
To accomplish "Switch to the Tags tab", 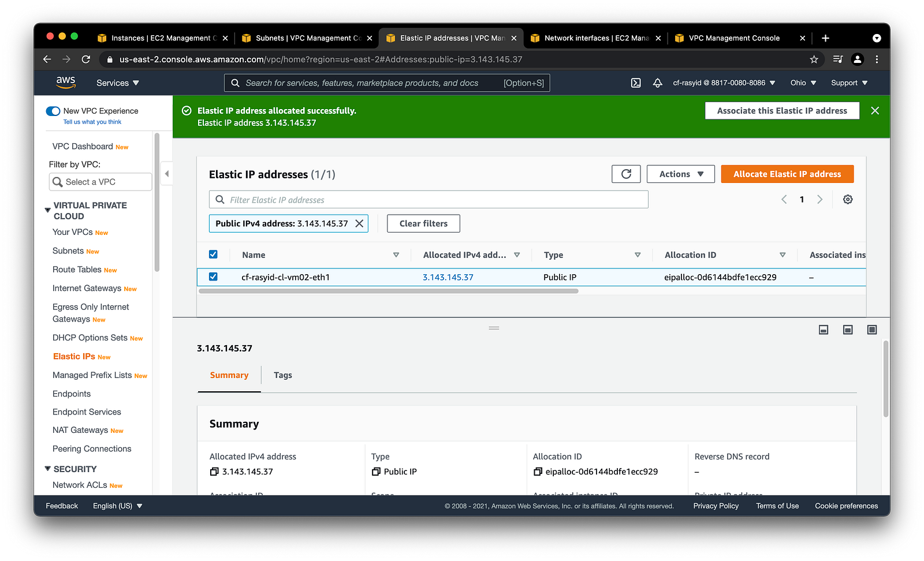I will 283,375.
